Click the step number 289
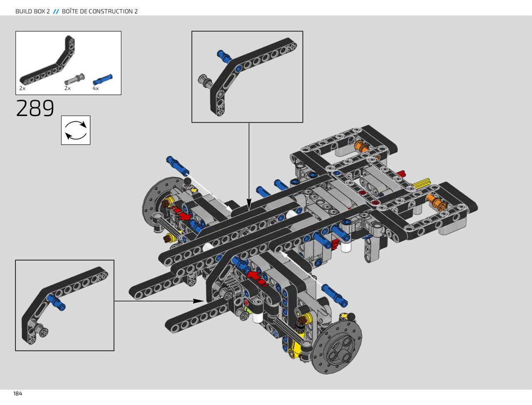The width and height of the screenshot is (532, 405). (x=35, y=109)
